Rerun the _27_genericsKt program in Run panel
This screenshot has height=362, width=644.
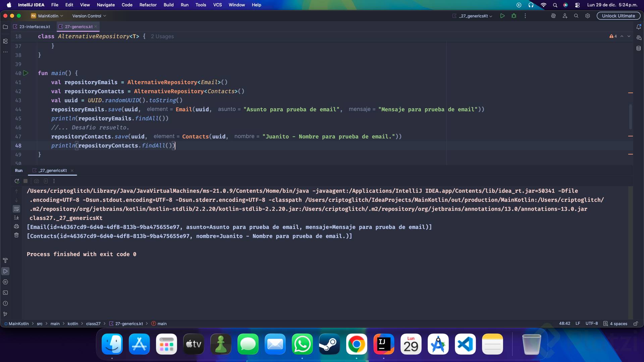click(x=17, y=181)
